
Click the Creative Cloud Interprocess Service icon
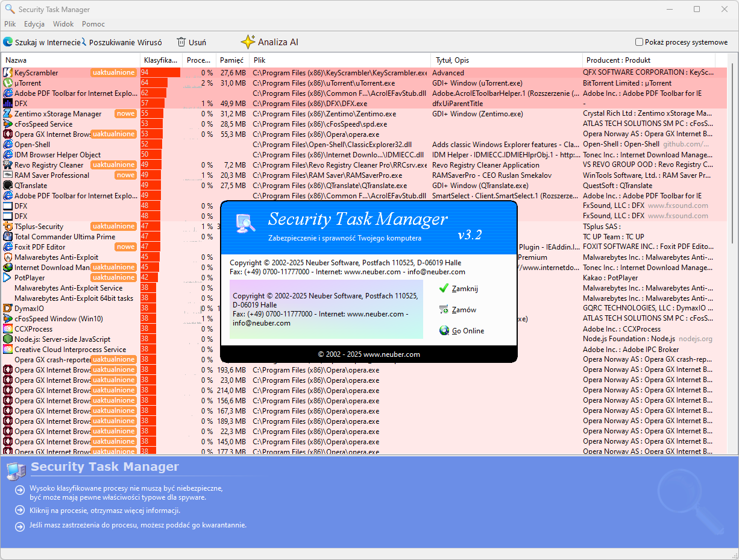(8, 350)
